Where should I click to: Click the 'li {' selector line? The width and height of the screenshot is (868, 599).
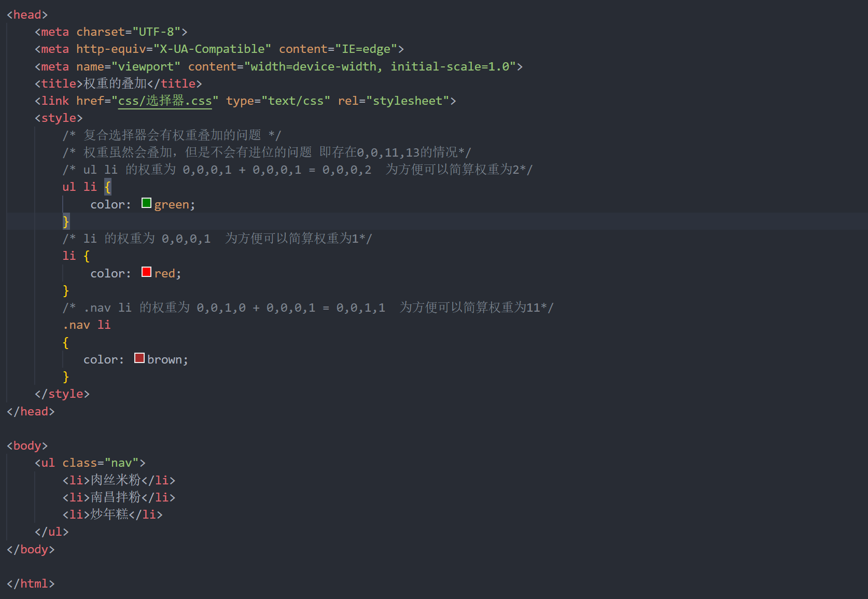[76, 256]
